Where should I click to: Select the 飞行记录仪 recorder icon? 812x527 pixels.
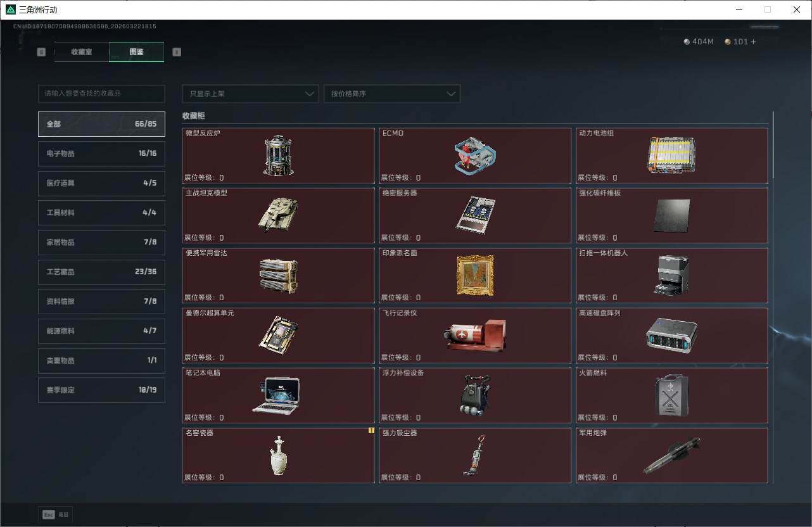(x=475, y=335)
